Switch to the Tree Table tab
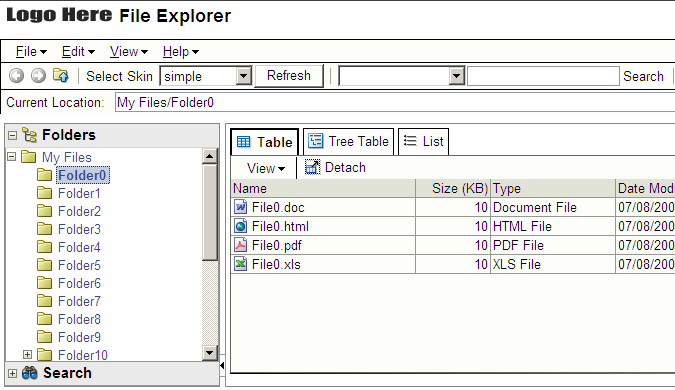The width and height of the screenshot is (675, 390). [x=348, y=141]
